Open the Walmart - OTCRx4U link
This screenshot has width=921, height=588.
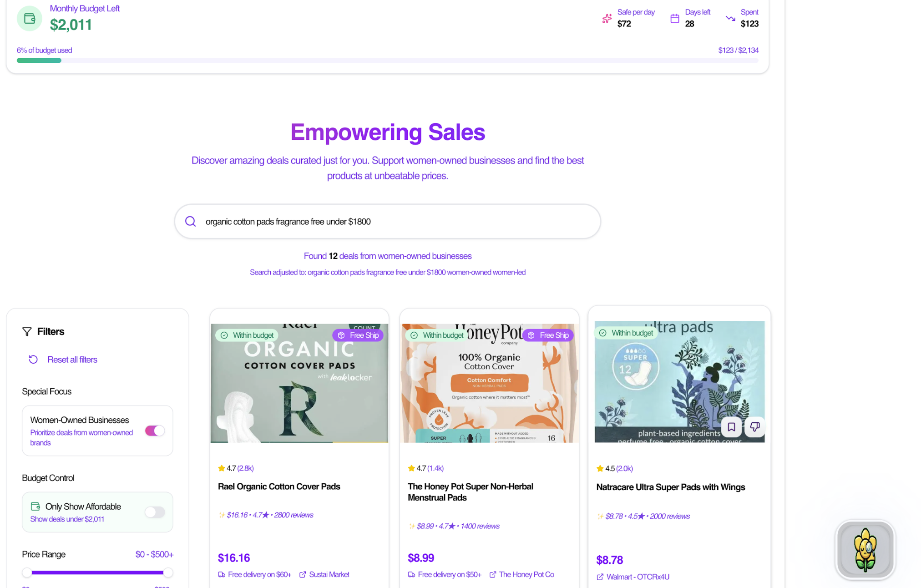pyautogui.click(x=637, y=577)
